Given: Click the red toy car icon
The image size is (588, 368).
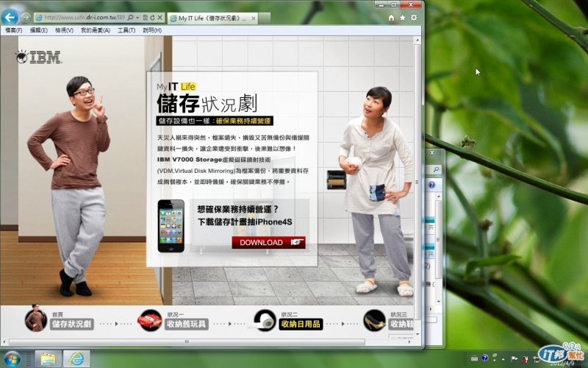Looking at the screenshot, I should pos(149,320).
